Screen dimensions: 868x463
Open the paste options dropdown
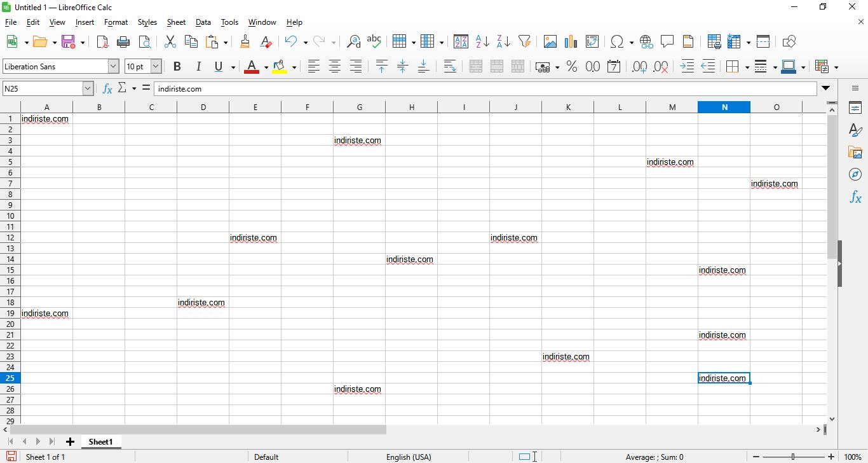226,43
